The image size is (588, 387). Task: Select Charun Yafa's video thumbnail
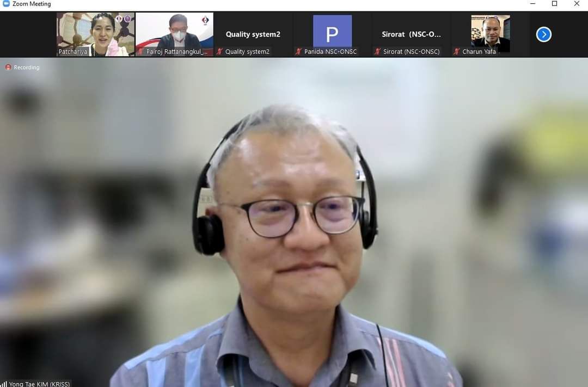point(490,33)
